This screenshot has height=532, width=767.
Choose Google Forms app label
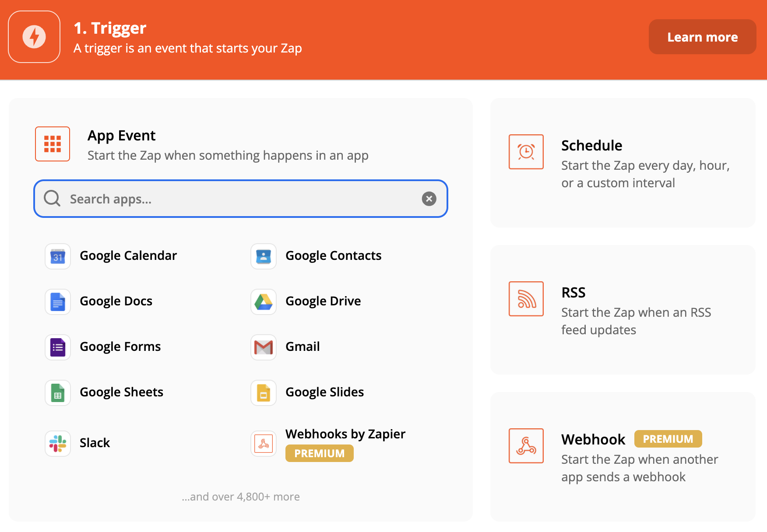(x=120, y=347)
